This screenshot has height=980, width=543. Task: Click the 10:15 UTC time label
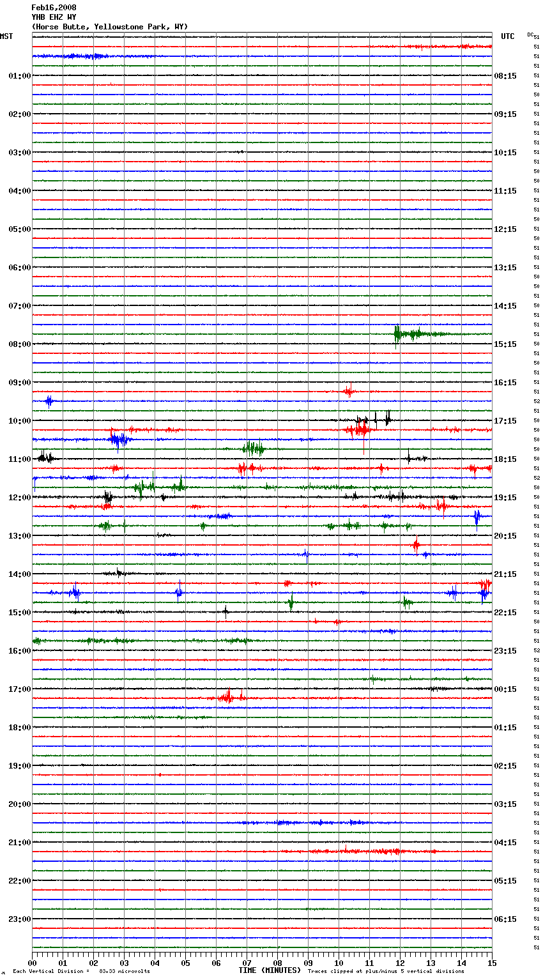tap(505, 153)
